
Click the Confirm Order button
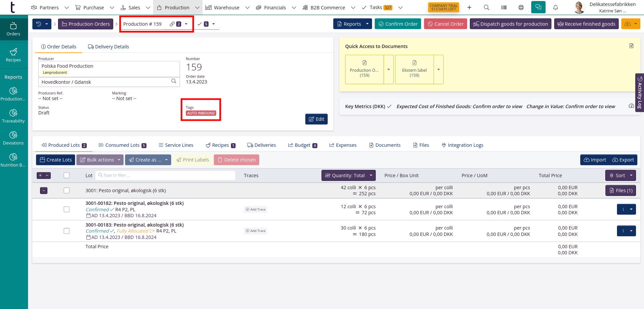coord(398,24)
